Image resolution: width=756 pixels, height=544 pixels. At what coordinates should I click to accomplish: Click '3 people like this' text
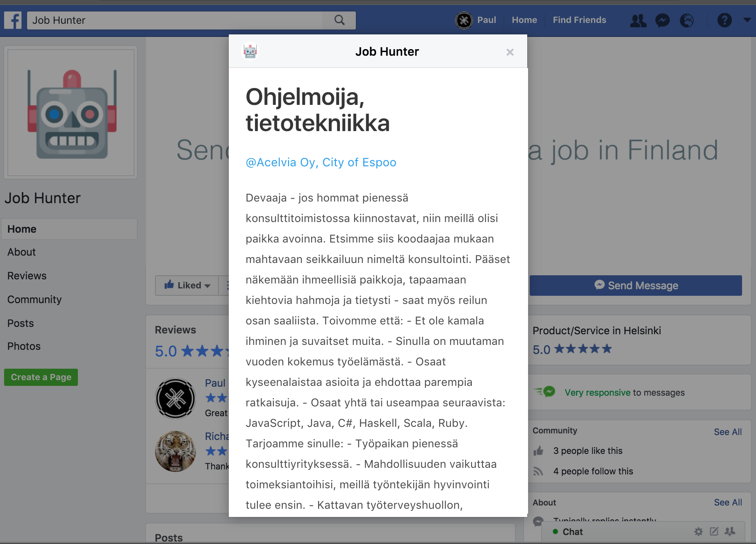coord(587,451)
